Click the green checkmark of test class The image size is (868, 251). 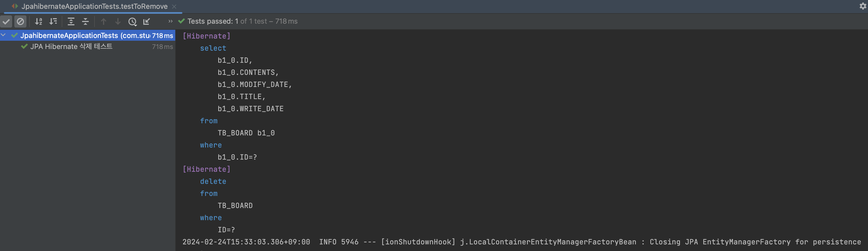coord(15,35)
